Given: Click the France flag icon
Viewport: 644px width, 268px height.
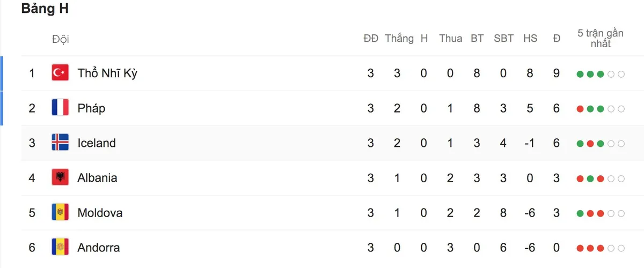Looking at the screenshot, I should pyautogui.click(x=60, y=108).
